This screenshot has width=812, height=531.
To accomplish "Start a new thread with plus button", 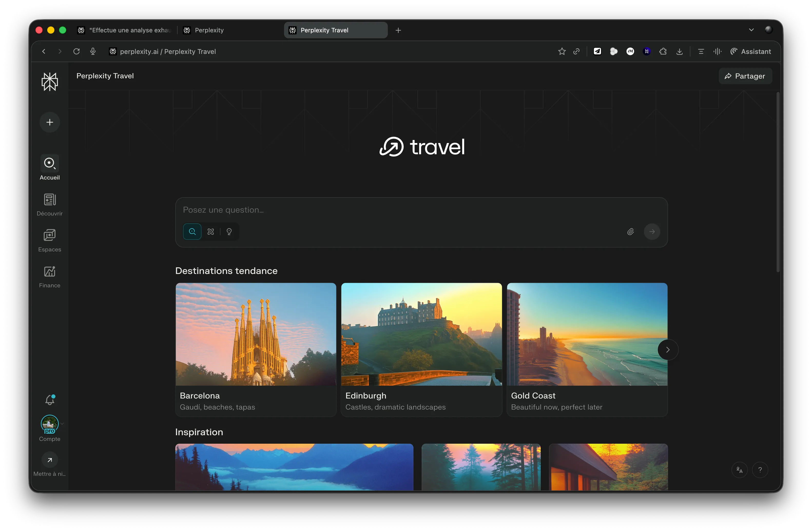I will tap(50, 122).
